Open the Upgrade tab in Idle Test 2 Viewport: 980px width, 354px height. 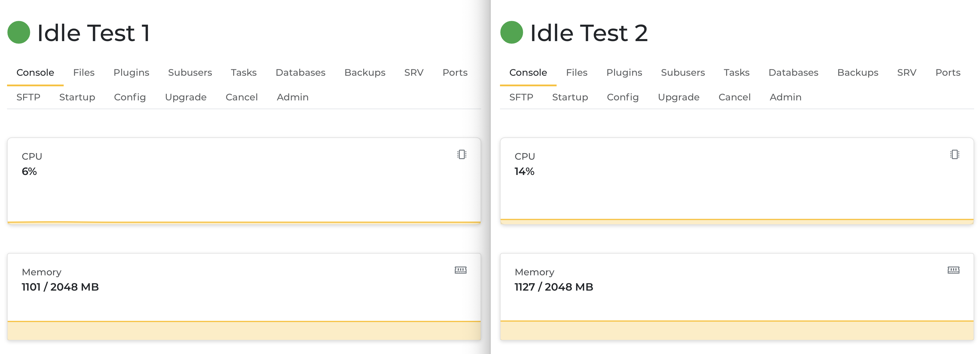pos(678,97)
